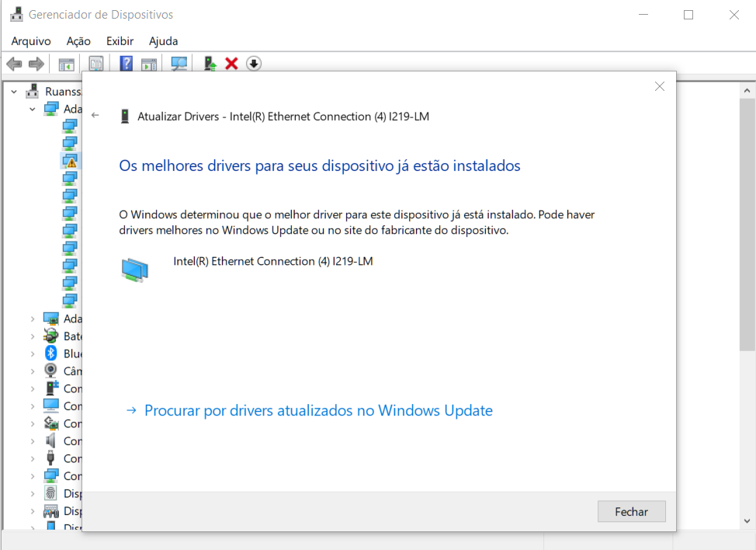Open the Ajuda menu
Viewport: 756px width, 550px height.
click(163, 41)
